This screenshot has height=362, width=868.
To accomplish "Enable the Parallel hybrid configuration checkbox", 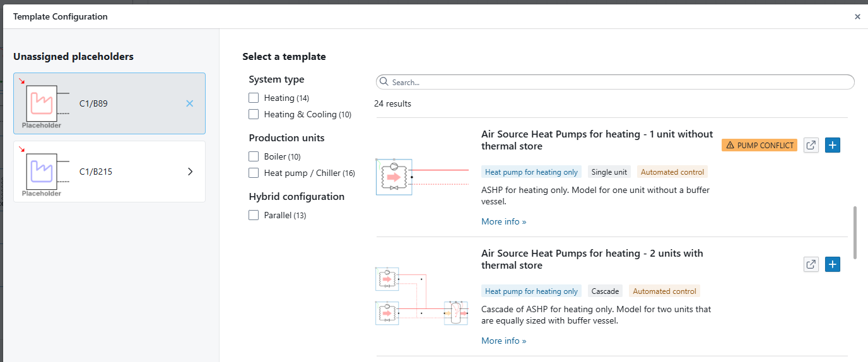I will click(x=254, y=215).
